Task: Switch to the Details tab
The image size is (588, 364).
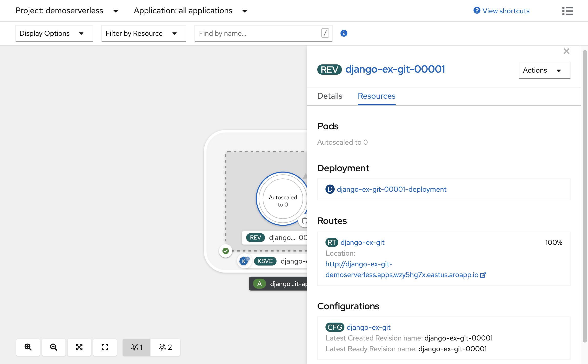Action: tap(330, 96)
